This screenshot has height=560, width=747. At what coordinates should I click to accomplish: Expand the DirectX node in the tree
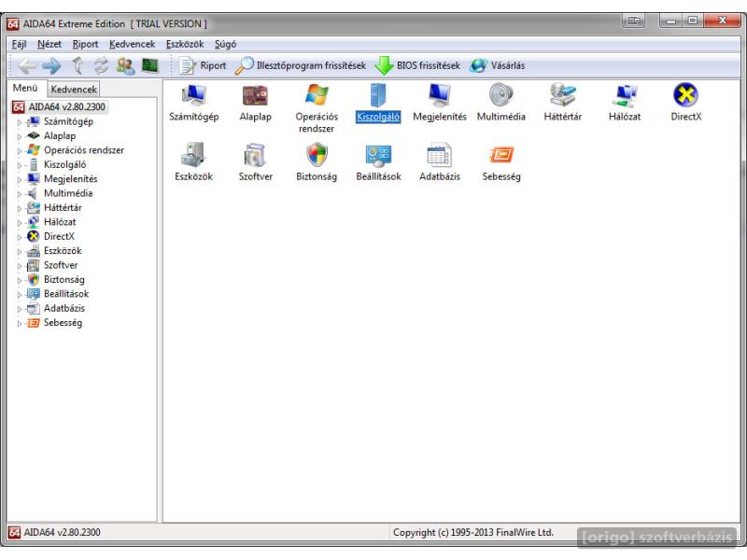(x=20, y=237)
